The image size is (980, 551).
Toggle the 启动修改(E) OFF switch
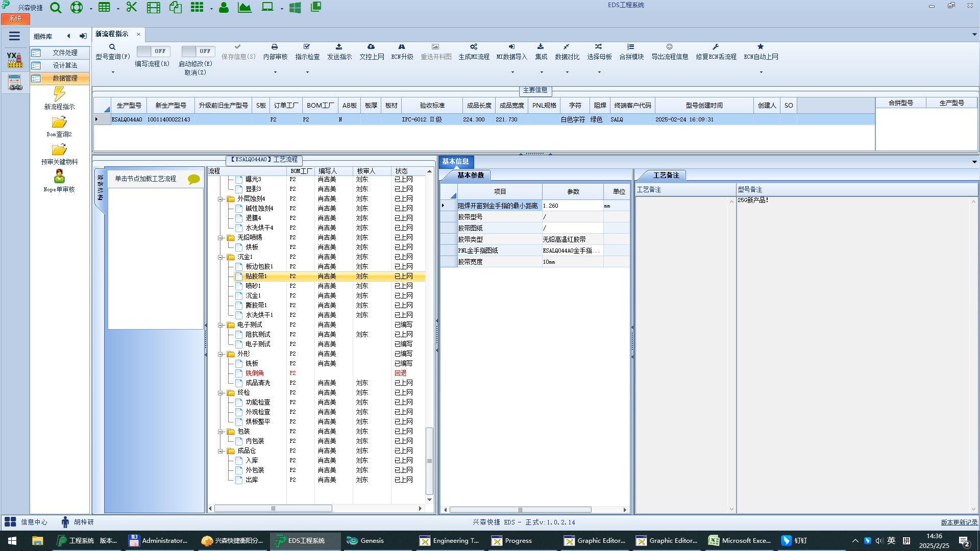198,51
